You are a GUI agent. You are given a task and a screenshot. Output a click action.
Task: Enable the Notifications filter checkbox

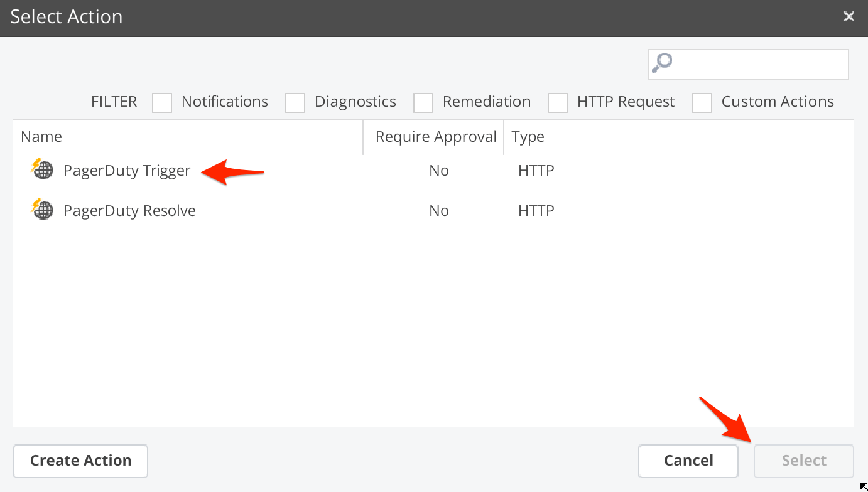click(162, 102)
